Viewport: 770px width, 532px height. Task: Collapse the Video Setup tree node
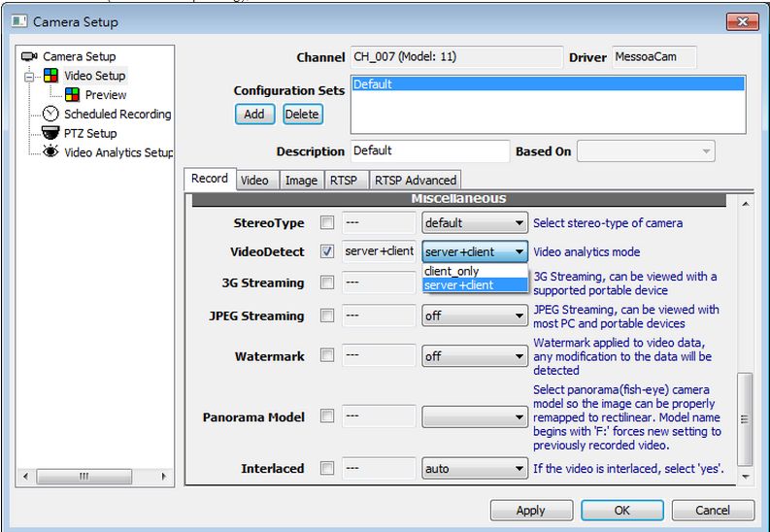click(x=29, y=77)
